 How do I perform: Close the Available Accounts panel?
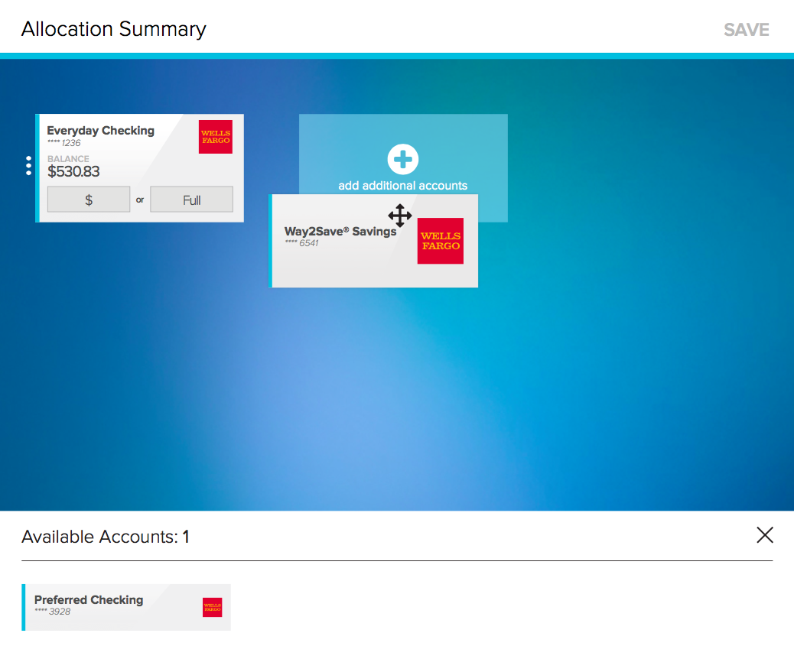(765, 535)
